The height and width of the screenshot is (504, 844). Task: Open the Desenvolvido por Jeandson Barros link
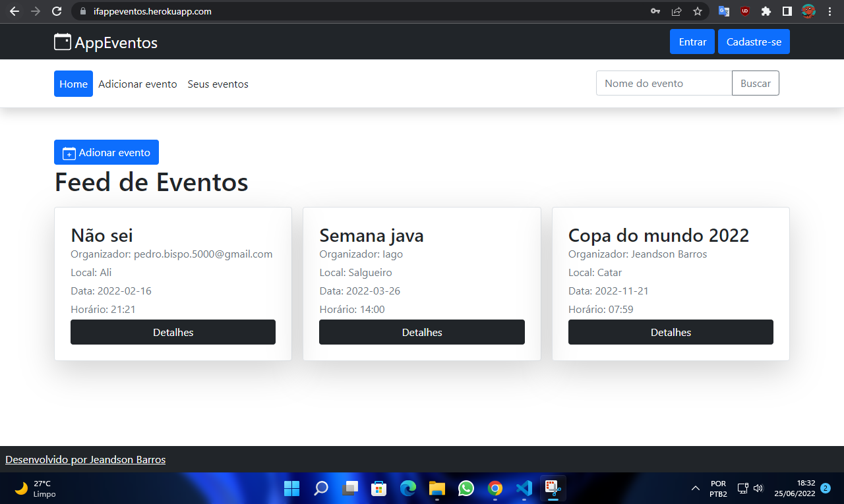[x=85, y=459]
